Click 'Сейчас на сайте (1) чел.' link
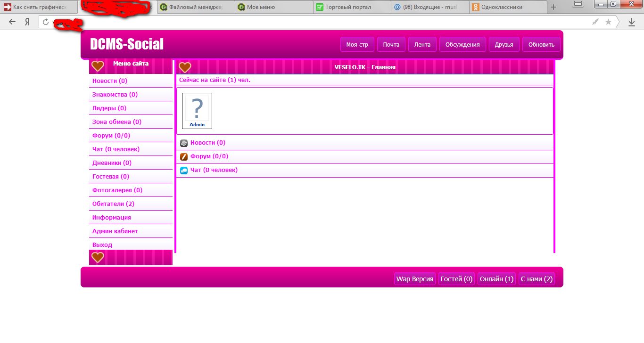Screen dimensions: 644x343 [215, 80]
